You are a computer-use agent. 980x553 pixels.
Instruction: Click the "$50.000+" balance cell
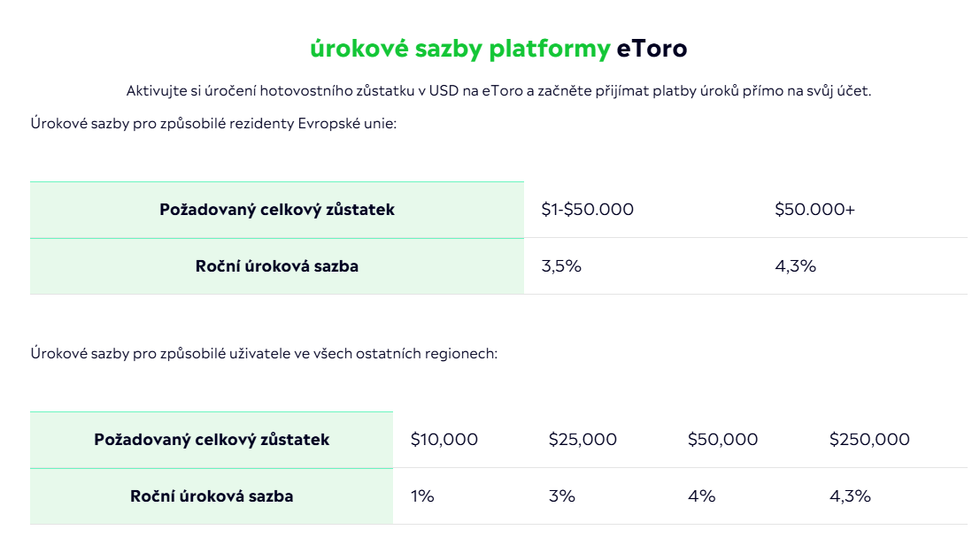tap(814, 210)
